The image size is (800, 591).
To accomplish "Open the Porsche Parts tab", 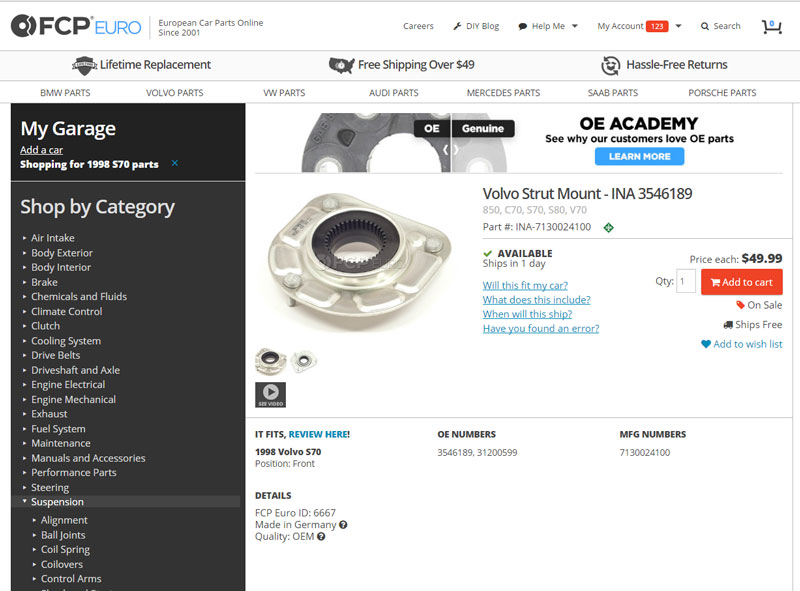I will 722,93.
